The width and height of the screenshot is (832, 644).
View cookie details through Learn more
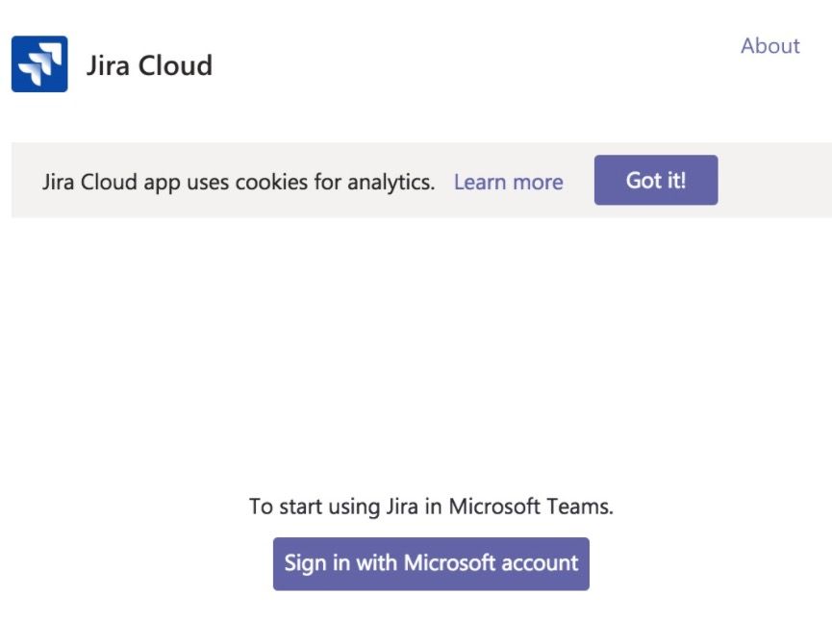508,182
